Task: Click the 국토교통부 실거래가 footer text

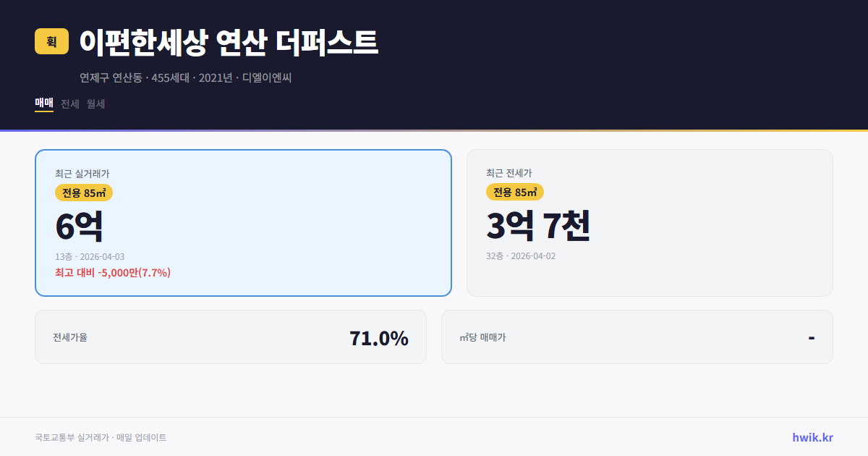Action: click(69, 437)
